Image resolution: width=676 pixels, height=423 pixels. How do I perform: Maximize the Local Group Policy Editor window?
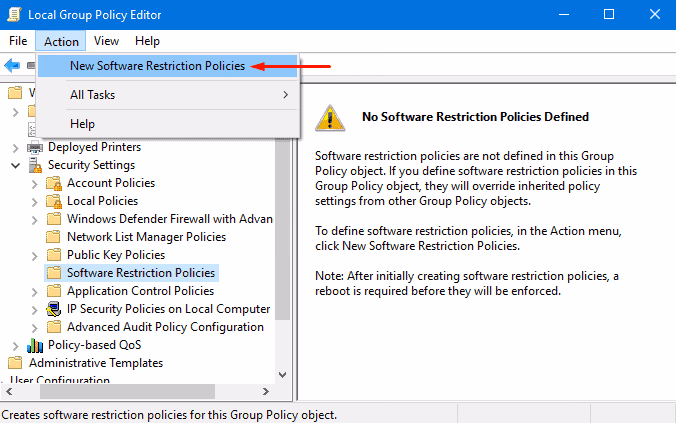pyautogui.click(x=609, y=15)
